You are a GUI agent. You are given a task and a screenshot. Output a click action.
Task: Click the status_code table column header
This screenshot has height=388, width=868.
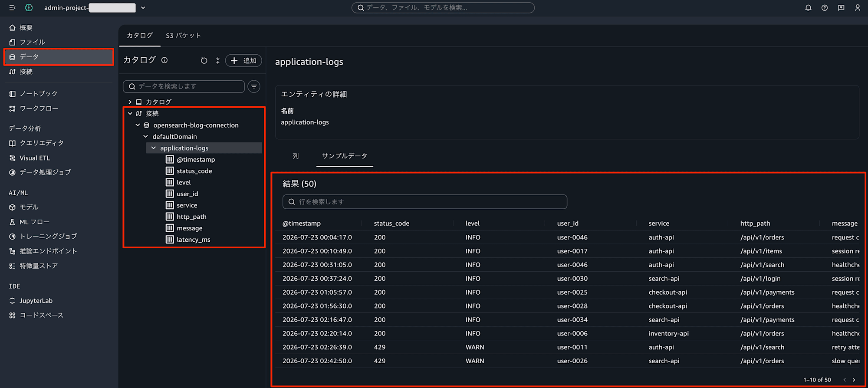[391, 224]
